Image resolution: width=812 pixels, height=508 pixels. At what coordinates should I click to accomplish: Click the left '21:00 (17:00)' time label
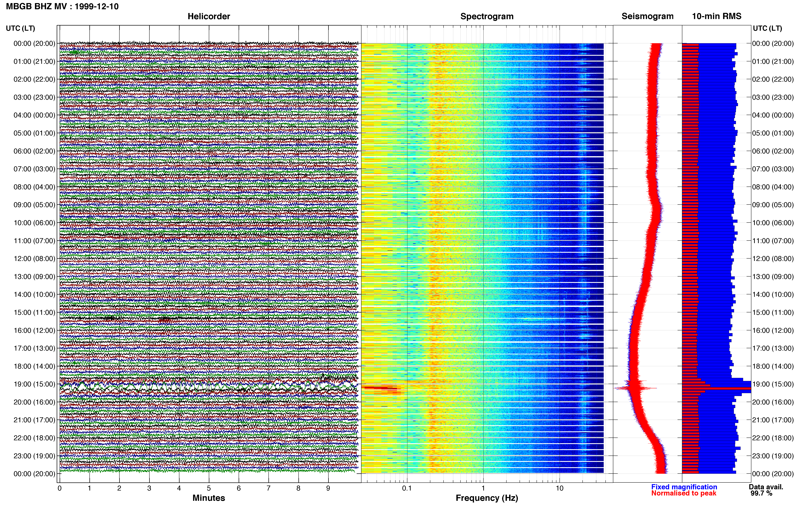tap(34, 420)
